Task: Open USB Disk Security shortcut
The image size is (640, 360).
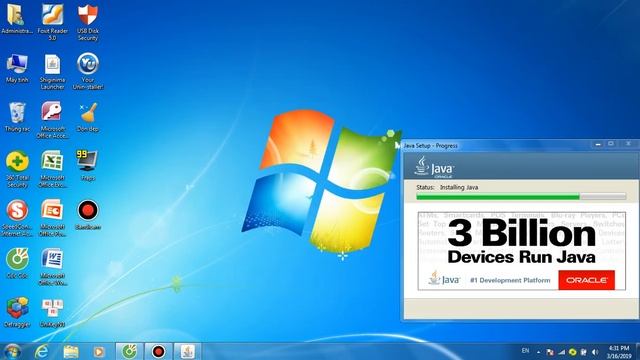Action: coord(88,22)
